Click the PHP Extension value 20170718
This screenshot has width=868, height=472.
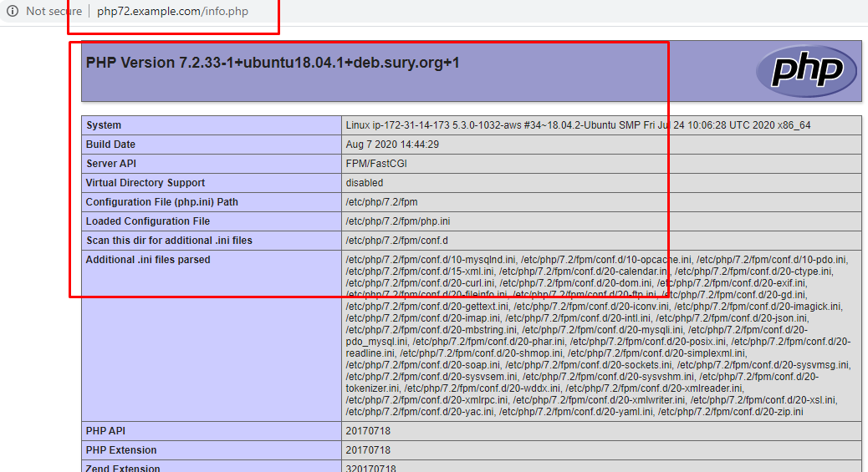[368, 450]
